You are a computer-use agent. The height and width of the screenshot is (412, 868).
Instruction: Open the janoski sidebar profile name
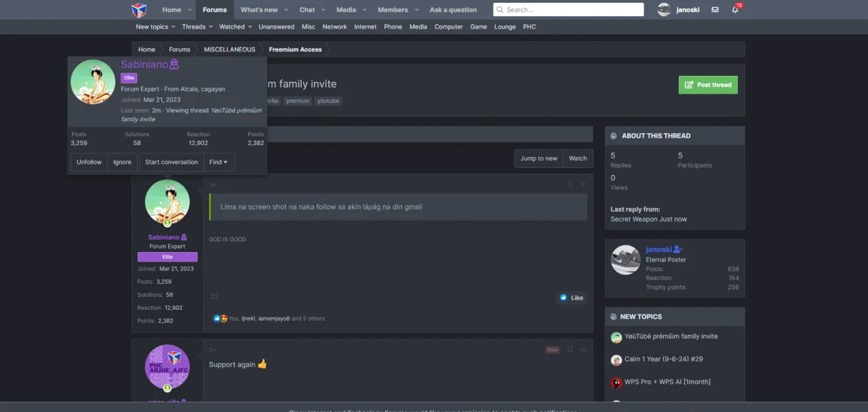pyautogui.click(x=658, y=249)
